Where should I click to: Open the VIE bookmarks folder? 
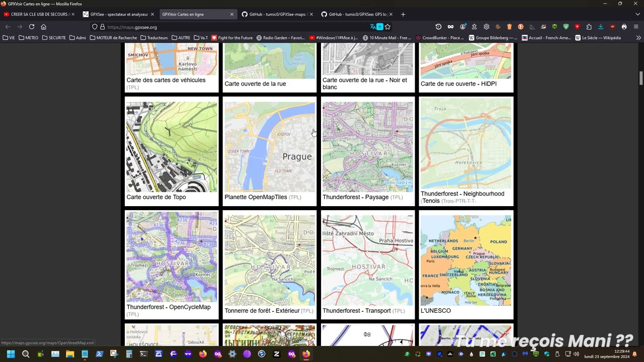pos(9,38)
